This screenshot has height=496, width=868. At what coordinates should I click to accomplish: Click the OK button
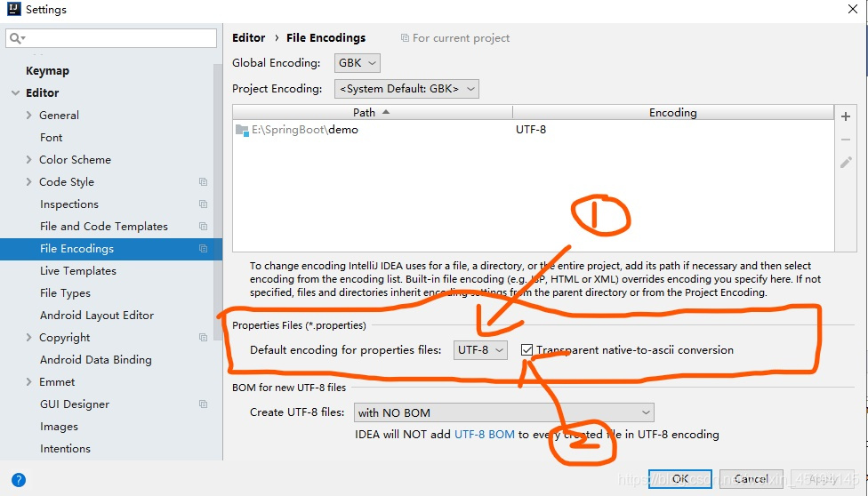[679, 479]
